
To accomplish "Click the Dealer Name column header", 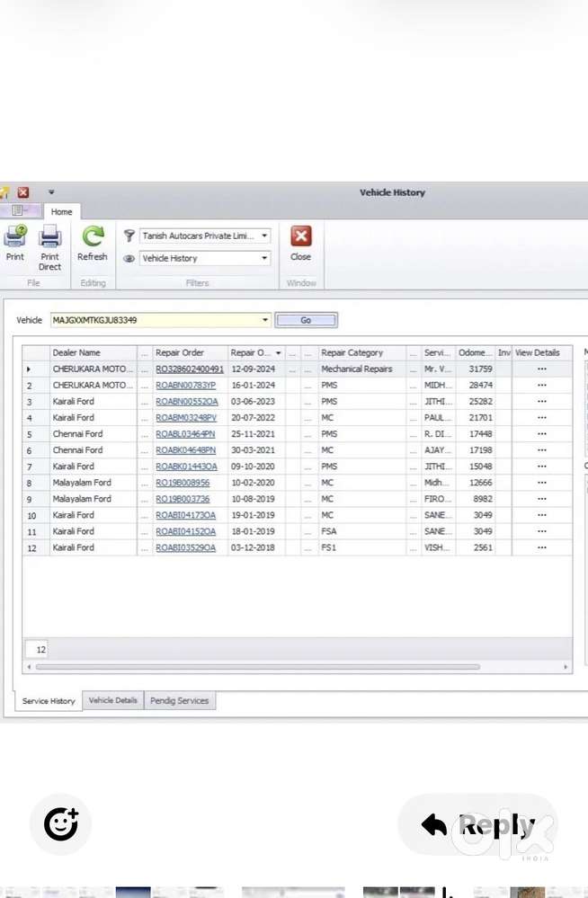I will (93, 352).
